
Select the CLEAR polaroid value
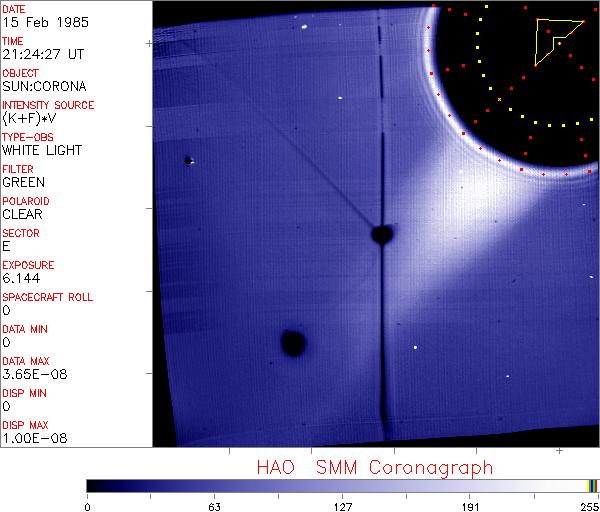pyautogui.click(x=23, y=214)
